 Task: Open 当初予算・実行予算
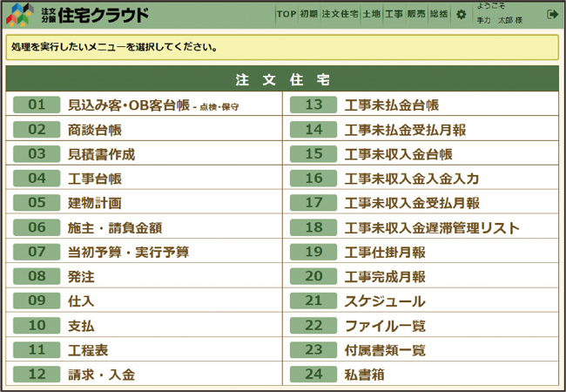click(128, 252)
